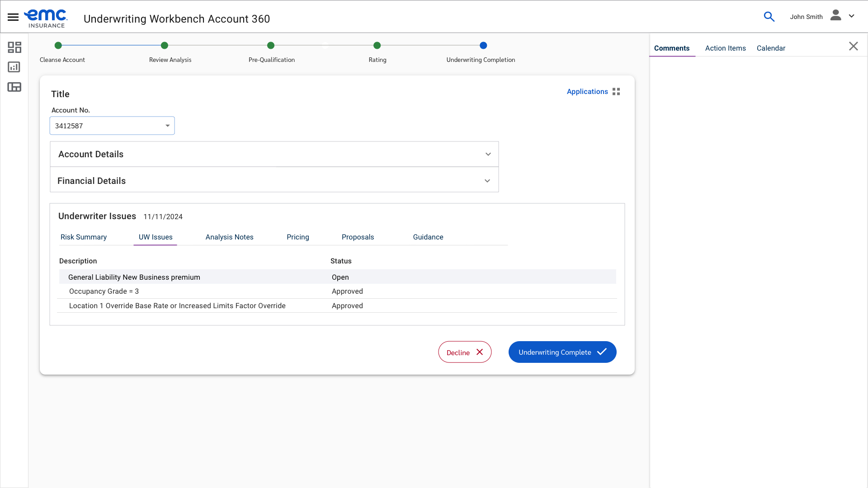Screen dimensions: 868x488
Task: Select the General Liability New Business row
Action: (x=134, y=277)
